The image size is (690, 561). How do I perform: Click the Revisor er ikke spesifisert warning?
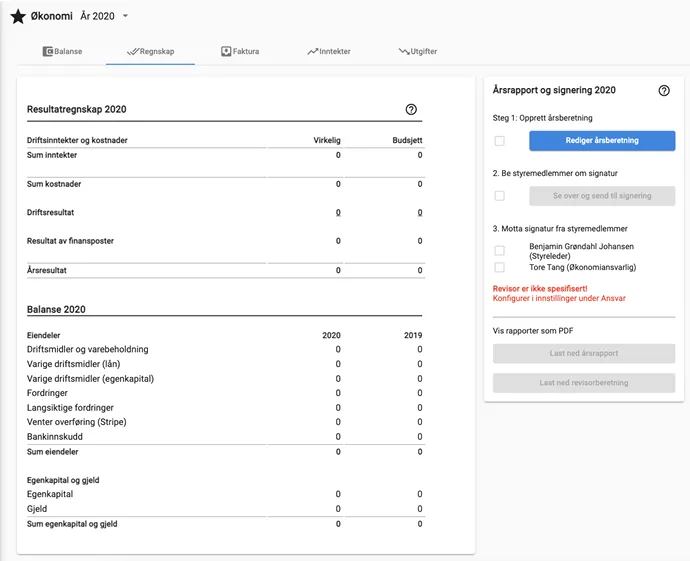click(540, 289)
